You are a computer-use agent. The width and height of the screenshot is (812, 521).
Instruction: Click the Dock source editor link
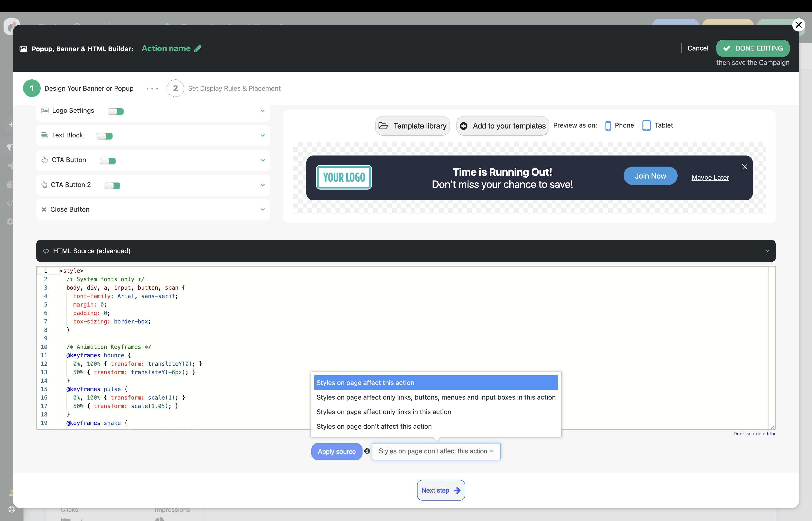754,434
